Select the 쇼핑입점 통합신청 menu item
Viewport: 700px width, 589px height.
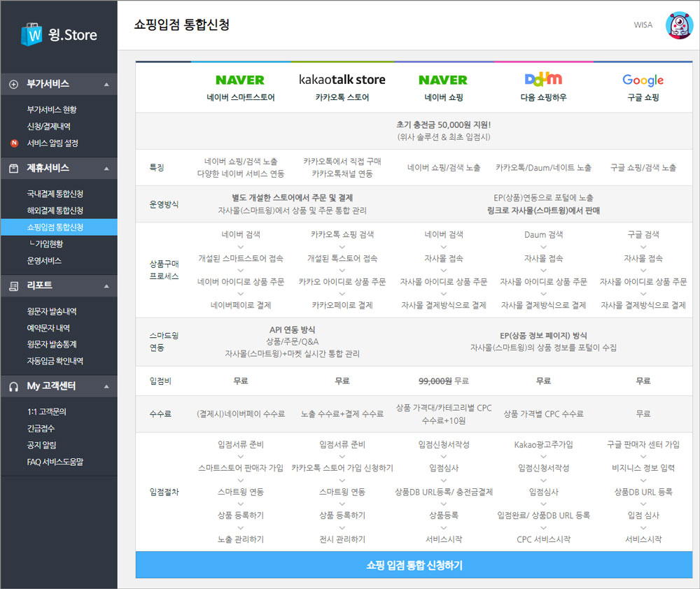[x=59, y=227]
